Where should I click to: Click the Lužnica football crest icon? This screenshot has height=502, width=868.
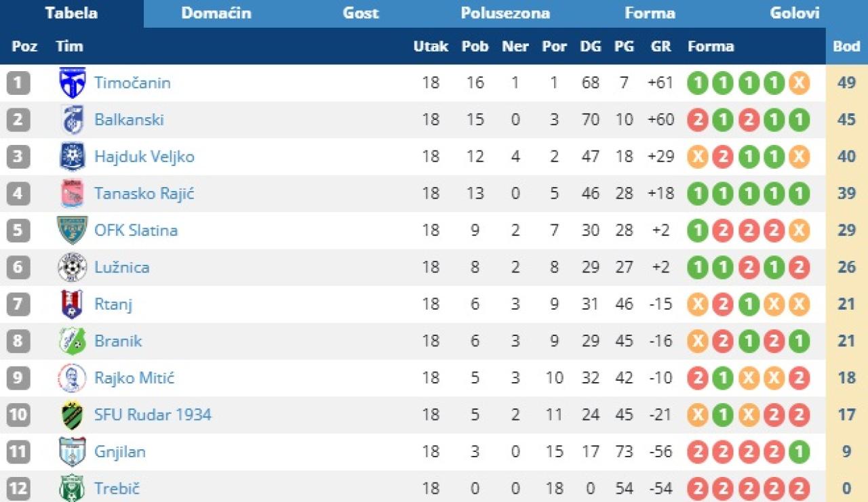point(71,267)
